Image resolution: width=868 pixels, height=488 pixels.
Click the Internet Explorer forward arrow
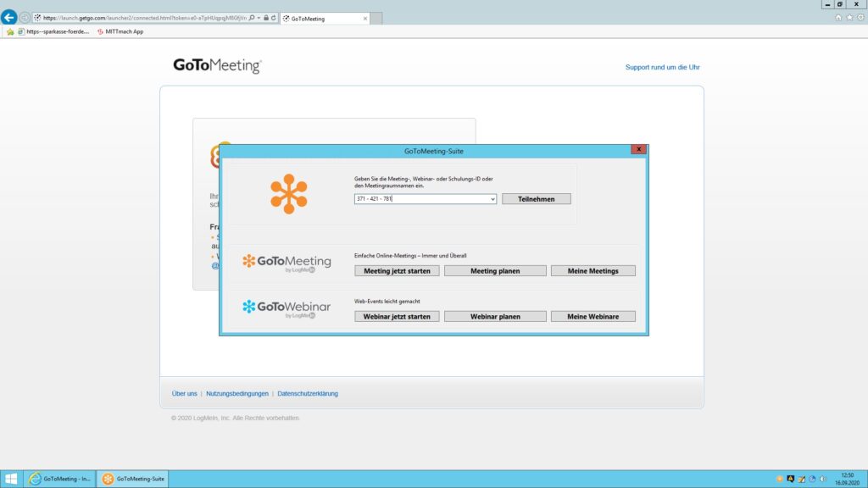25,19
